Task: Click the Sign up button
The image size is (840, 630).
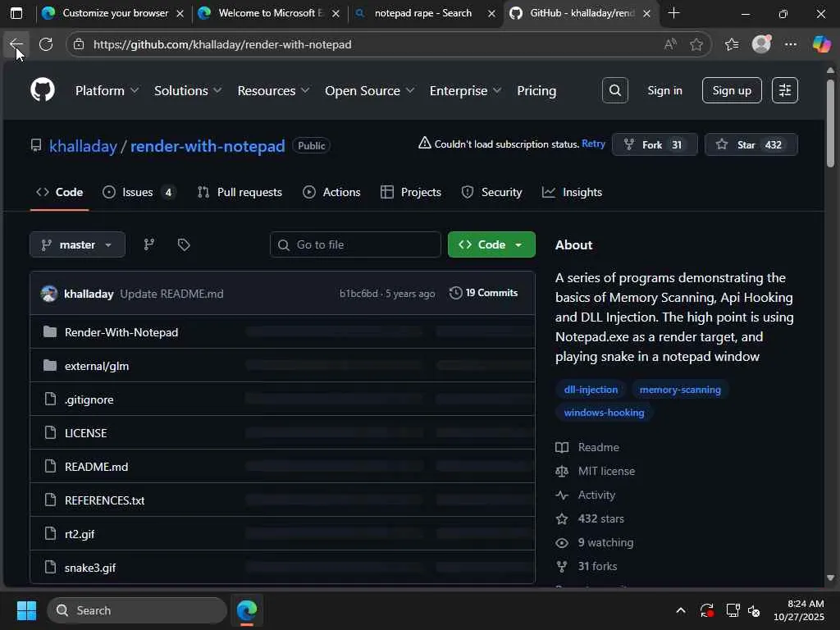Action: tap(732, 90)
